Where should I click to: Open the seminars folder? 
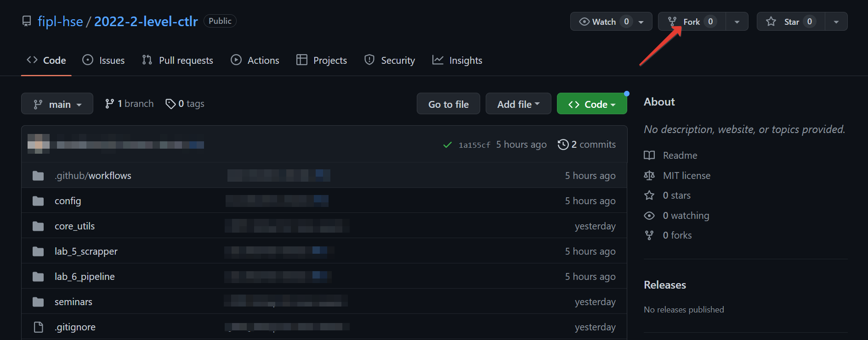tap(74, 302)
